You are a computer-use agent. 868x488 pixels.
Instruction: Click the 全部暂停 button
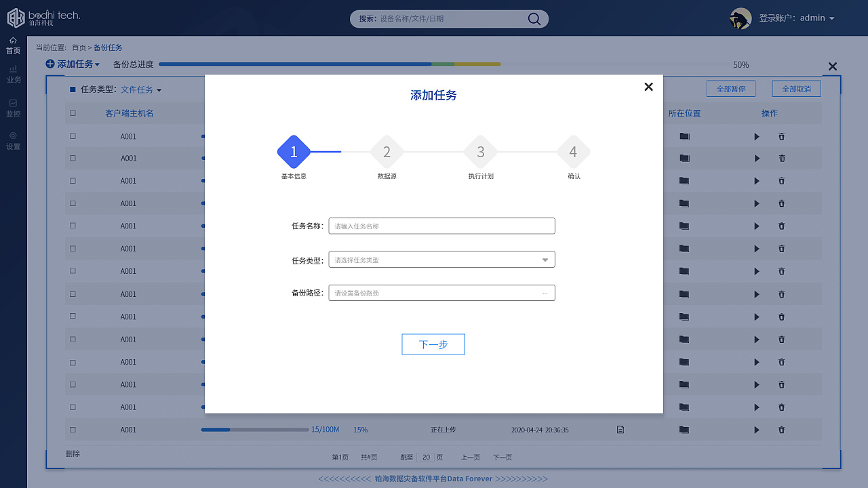coord(730,89)
